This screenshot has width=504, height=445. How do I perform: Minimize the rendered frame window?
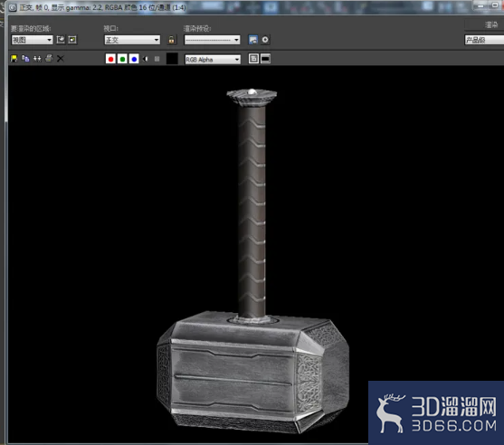pyautogui.click(x=480, y=5)
